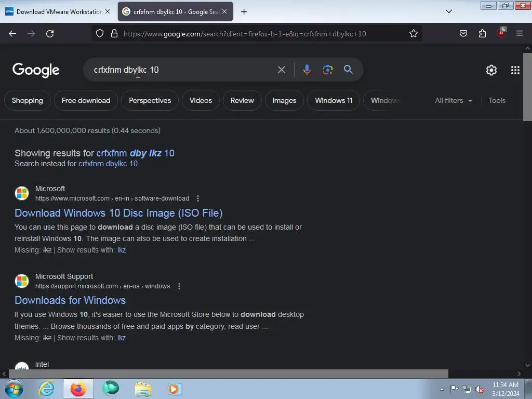
Task: Open Download Windows 10 Disc Image result
Action: pyautogui.click(x=118, y=213)
